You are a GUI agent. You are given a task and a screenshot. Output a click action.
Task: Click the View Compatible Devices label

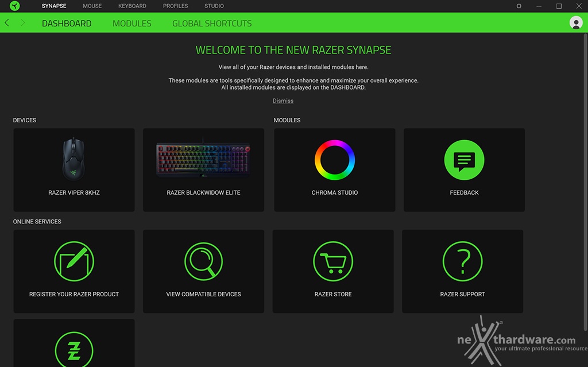point(204,294)
